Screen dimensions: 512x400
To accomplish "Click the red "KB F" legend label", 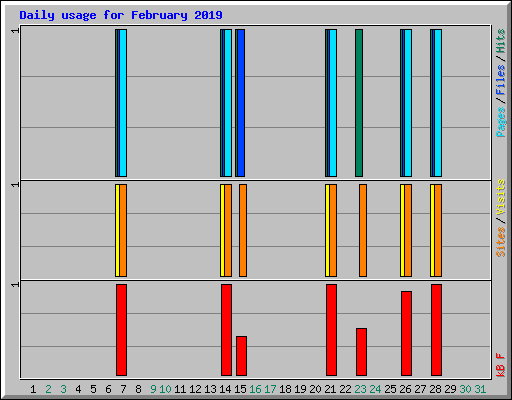I will pyautogui.click(x=501, y=365).
